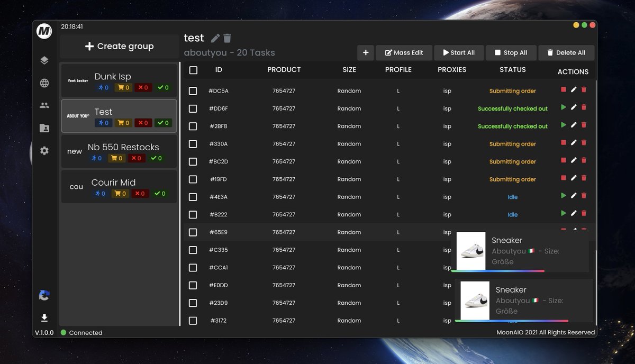Check the box for task #330A

pyautogui.click(x=193, y=144)
